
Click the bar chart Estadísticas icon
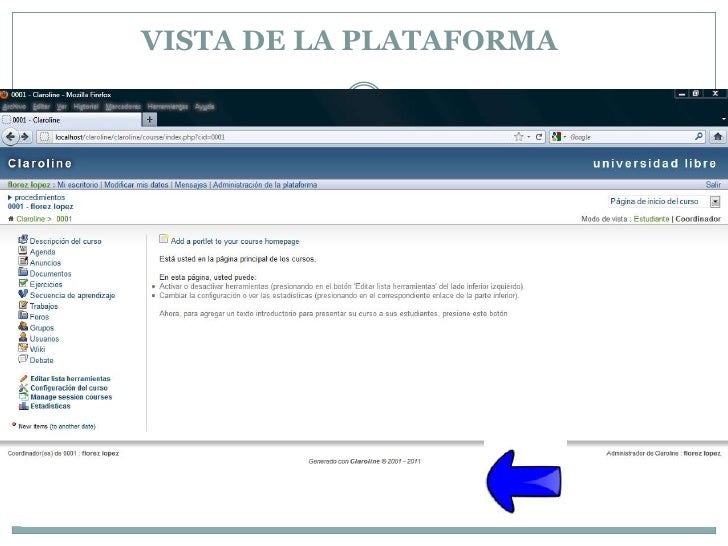pos(24,406)
